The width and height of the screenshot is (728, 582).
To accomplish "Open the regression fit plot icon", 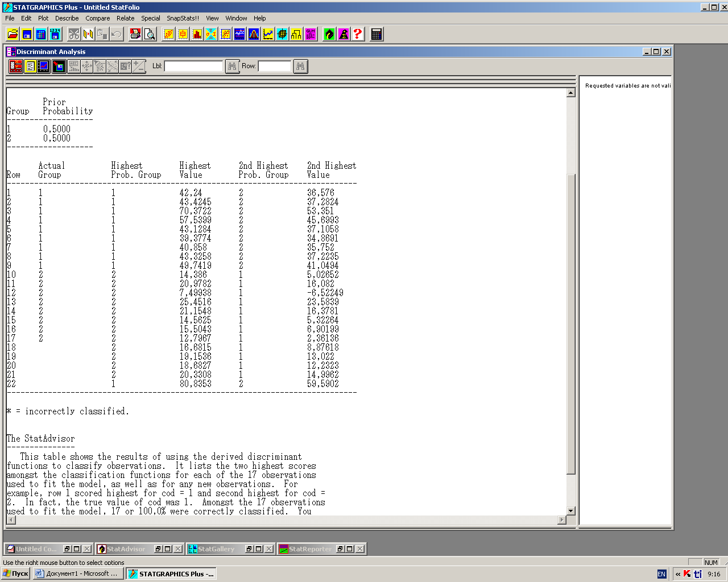I will pyautogui.click(x=225, y=34).
